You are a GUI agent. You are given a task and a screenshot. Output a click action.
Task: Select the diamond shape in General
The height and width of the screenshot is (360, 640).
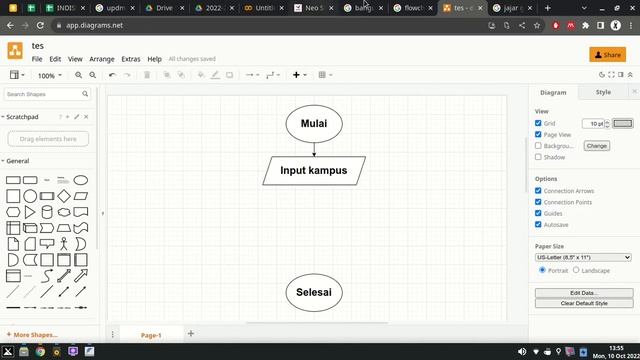coord(64,196)
